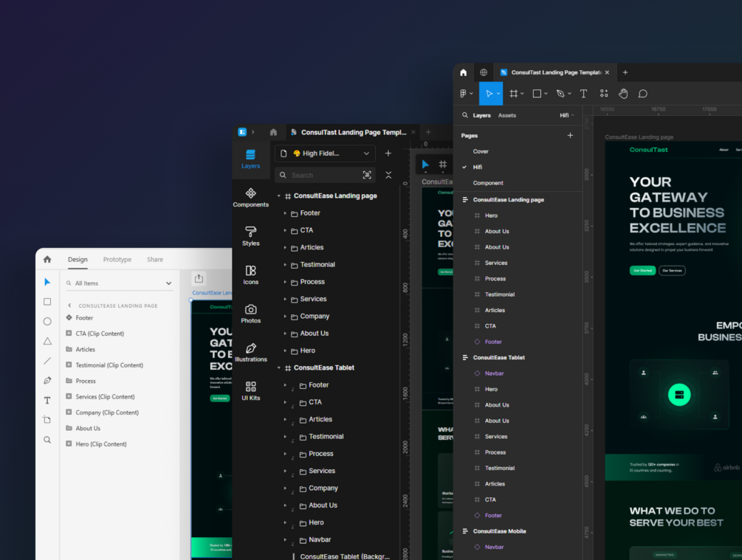
Task: Go back via the Consultease Landing Page arrow
Action: [x=69, y=305]
